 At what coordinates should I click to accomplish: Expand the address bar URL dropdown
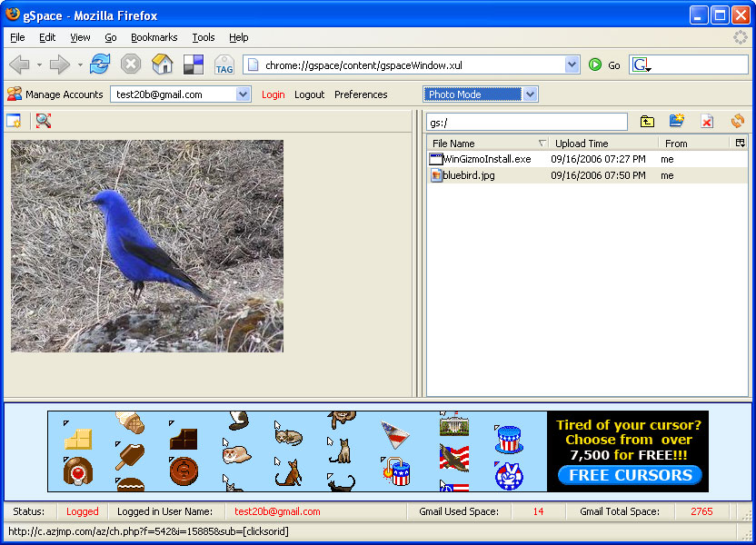[572, 64]
